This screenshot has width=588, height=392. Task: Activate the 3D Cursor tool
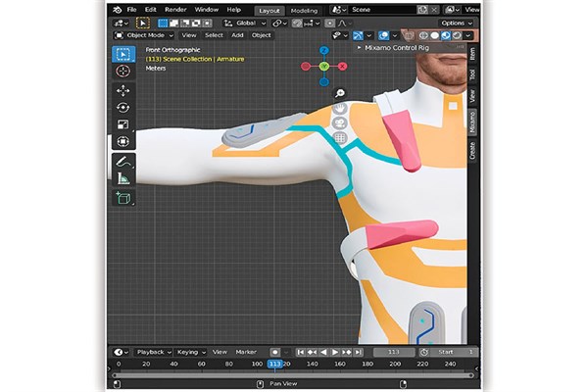point(123,72)
